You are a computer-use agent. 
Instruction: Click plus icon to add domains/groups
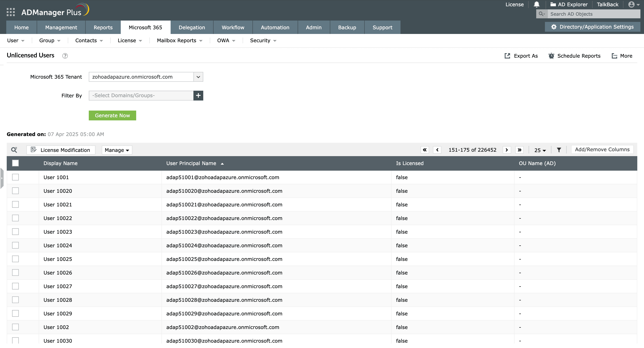(198, 96)
